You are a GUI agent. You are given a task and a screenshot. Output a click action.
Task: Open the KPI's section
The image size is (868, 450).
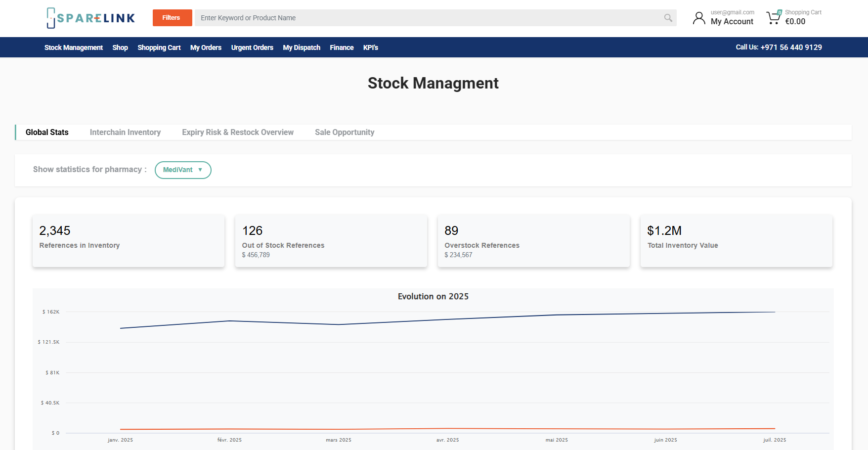coord(370,47)
